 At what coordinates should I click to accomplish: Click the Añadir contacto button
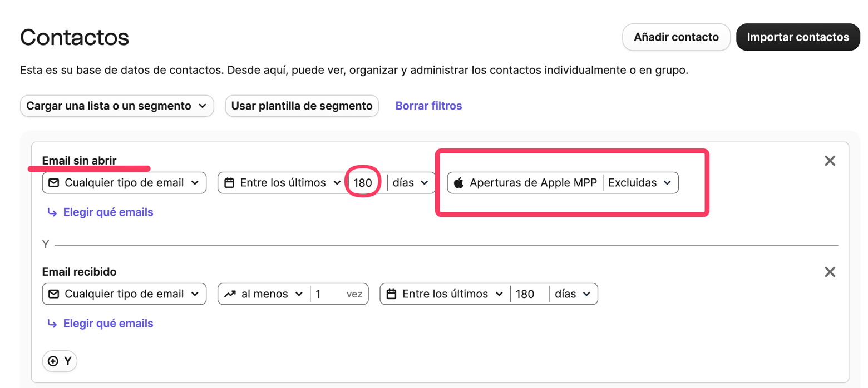tap(676, 37)
